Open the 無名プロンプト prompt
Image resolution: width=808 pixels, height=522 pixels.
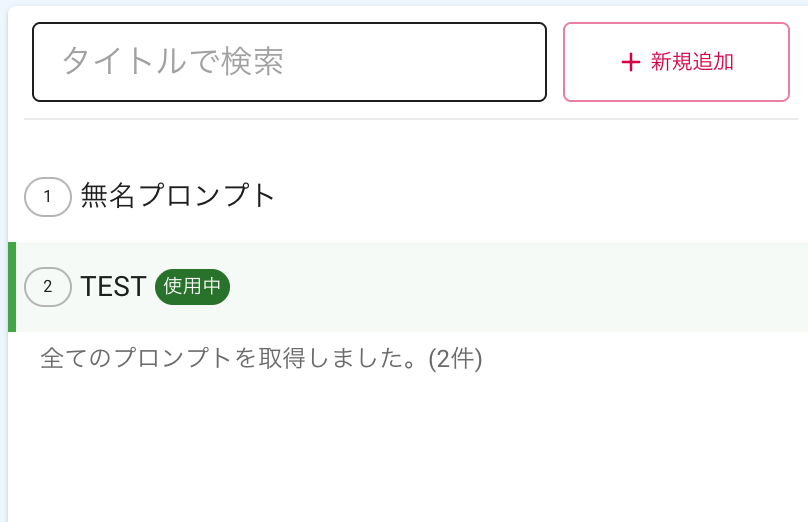tap(178, 196)
